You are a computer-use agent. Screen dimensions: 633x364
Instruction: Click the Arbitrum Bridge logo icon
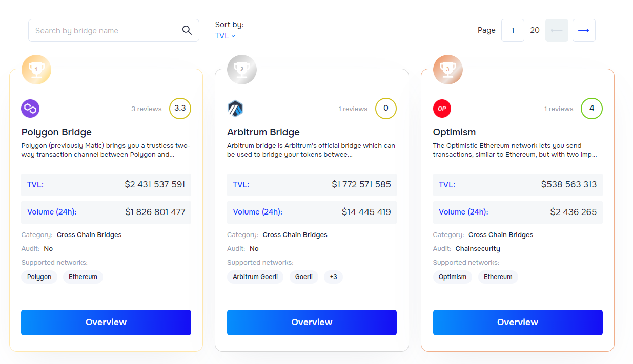pos(235,109)
